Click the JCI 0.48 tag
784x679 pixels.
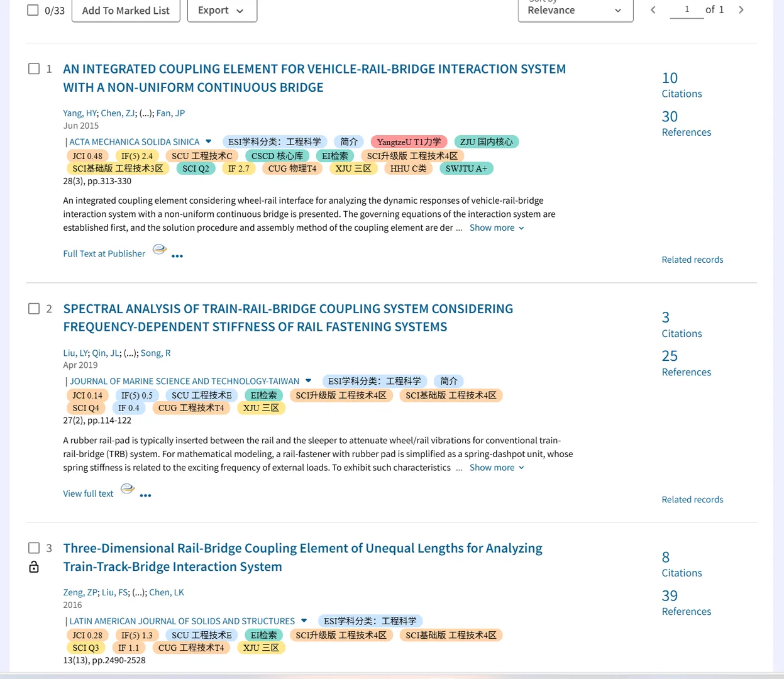point(87,156)
